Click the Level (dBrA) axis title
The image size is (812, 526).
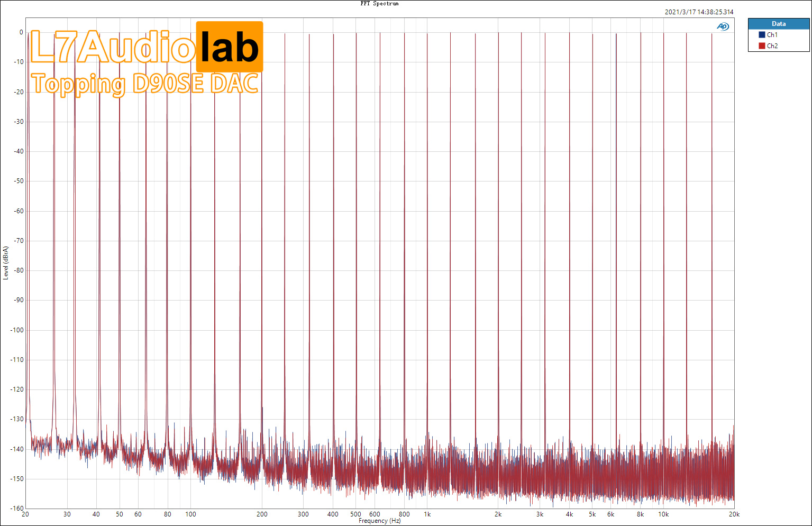pos(5,263)
